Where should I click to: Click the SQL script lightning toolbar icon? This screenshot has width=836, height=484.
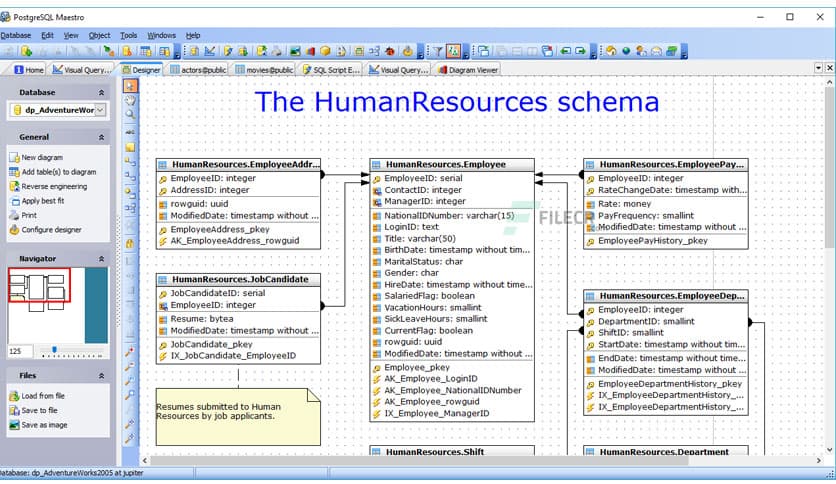228,51
